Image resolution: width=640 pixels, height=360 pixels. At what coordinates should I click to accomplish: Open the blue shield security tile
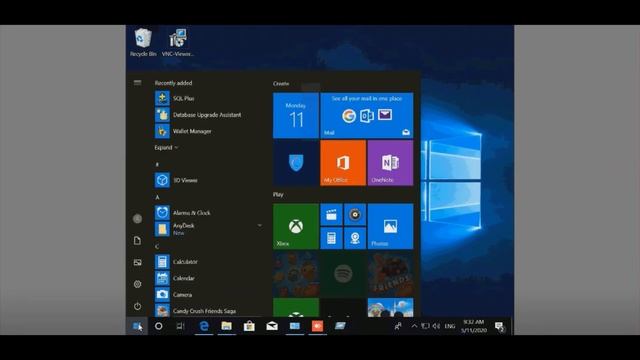[296, 163]
